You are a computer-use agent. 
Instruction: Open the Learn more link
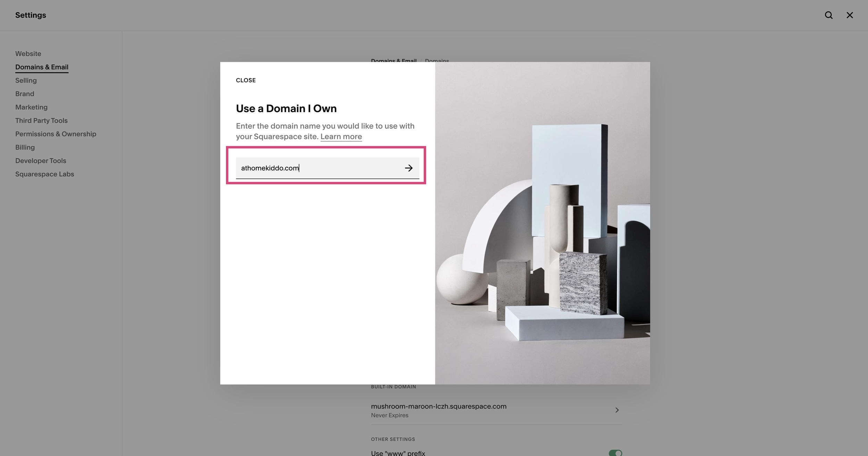tap(341, 136)
